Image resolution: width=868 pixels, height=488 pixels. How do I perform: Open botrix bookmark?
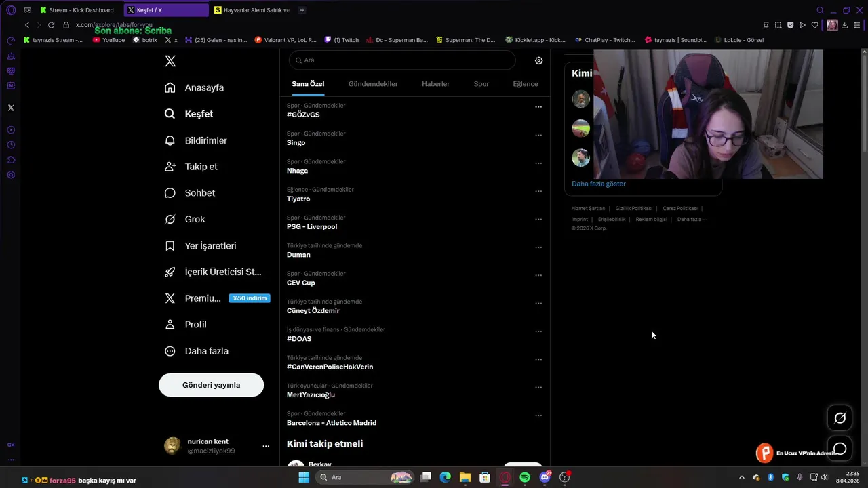click(x=145, y=40)
